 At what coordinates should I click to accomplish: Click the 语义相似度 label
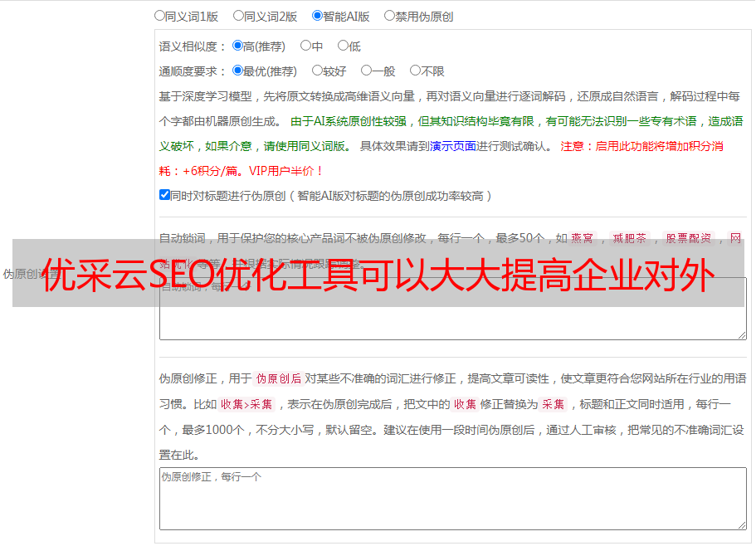pos(193,46)
